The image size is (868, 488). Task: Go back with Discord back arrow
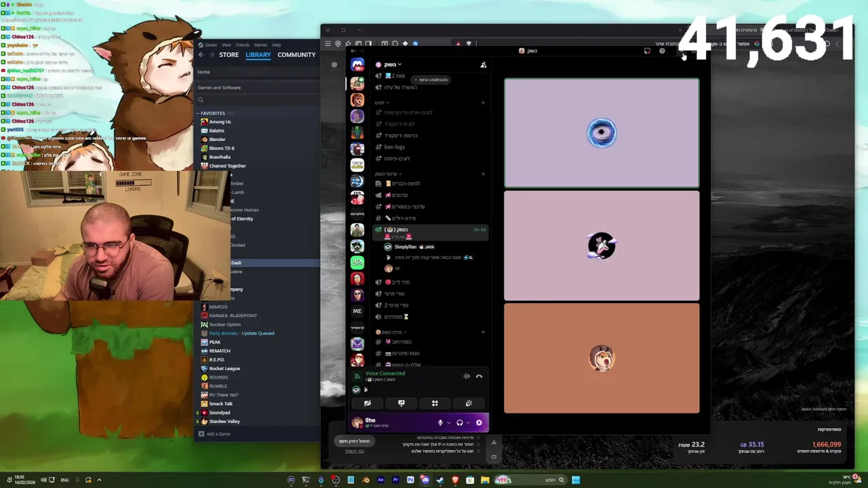[x=353, y=51]
